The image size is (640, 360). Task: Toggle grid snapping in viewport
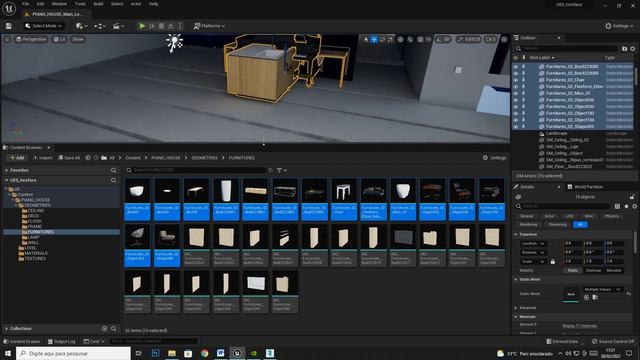click(420, 39)
